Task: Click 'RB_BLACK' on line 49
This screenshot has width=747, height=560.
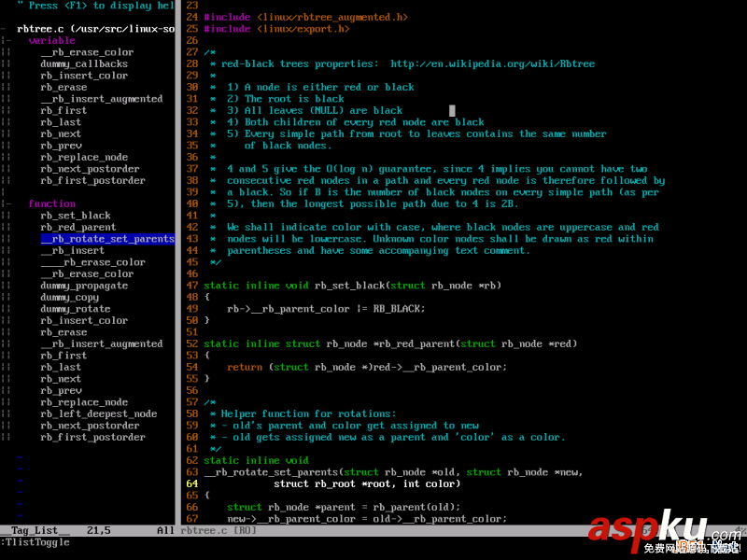Action: 396,309
